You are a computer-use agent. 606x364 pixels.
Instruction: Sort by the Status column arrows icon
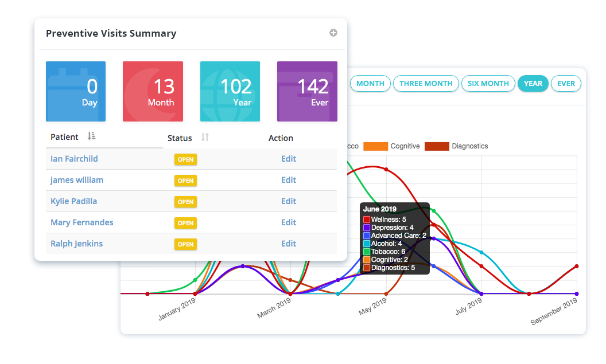[205, 138]
